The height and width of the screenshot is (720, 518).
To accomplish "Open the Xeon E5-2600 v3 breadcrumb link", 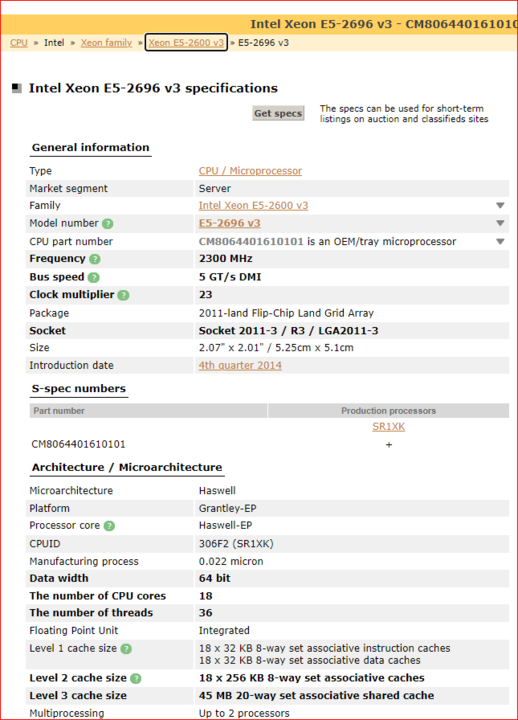I will pyautogui.click(x=186, y=43).
